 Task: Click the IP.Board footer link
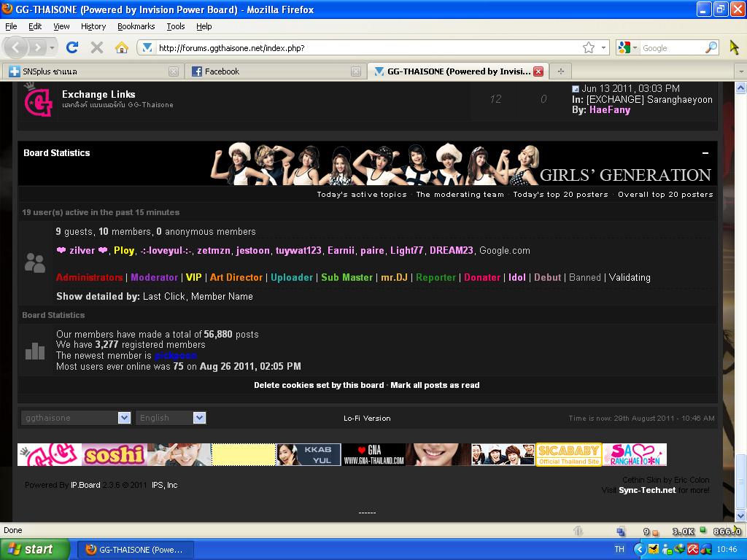click(x=85, y=485)
